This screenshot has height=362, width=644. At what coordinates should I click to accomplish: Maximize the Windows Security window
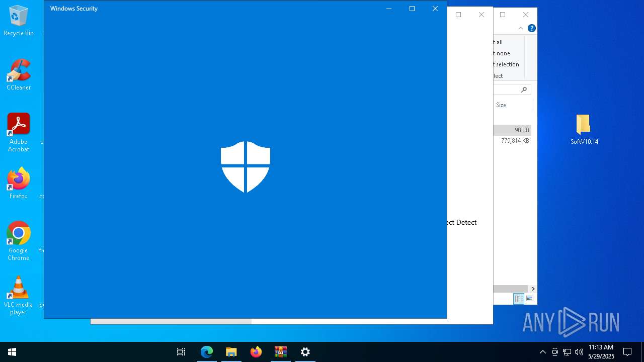point(412,9)
